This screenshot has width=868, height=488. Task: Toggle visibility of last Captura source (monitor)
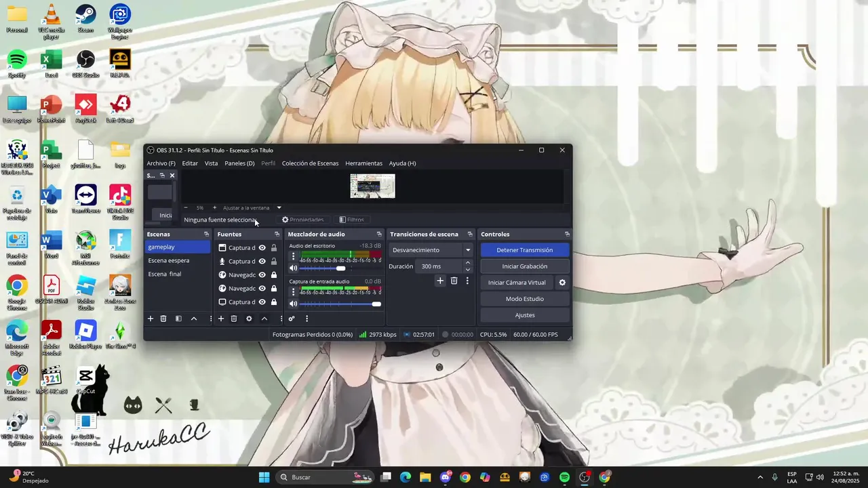click(262, 302)
